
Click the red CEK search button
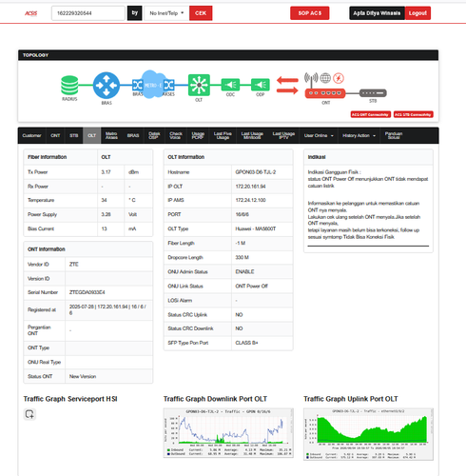click(x=201, y=13)
